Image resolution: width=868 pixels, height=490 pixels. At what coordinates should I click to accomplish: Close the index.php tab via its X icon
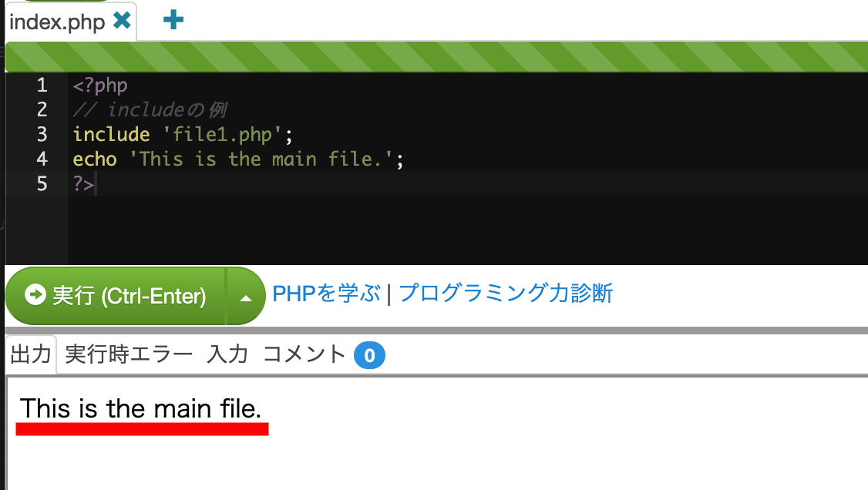(121, 22)
